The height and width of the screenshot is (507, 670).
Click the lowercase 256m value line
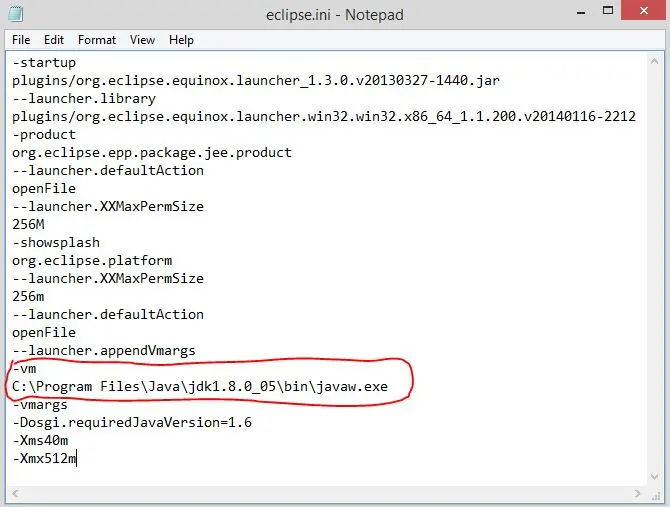point(28,296)
